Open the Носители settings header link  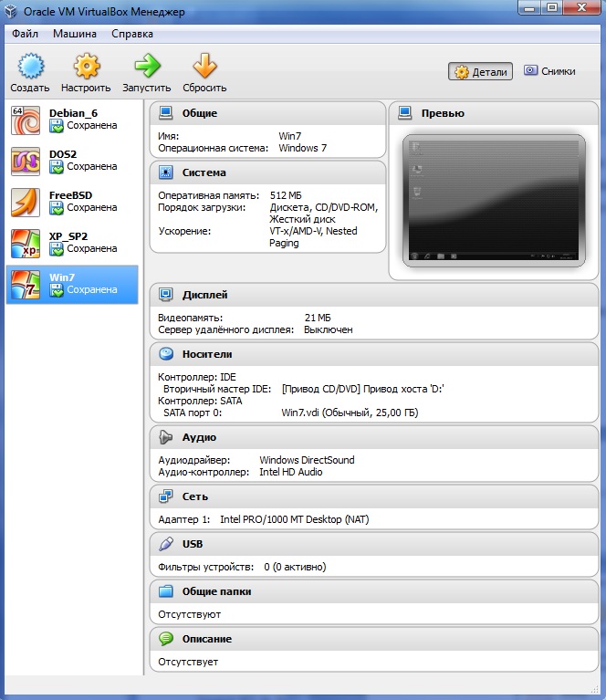207,354
